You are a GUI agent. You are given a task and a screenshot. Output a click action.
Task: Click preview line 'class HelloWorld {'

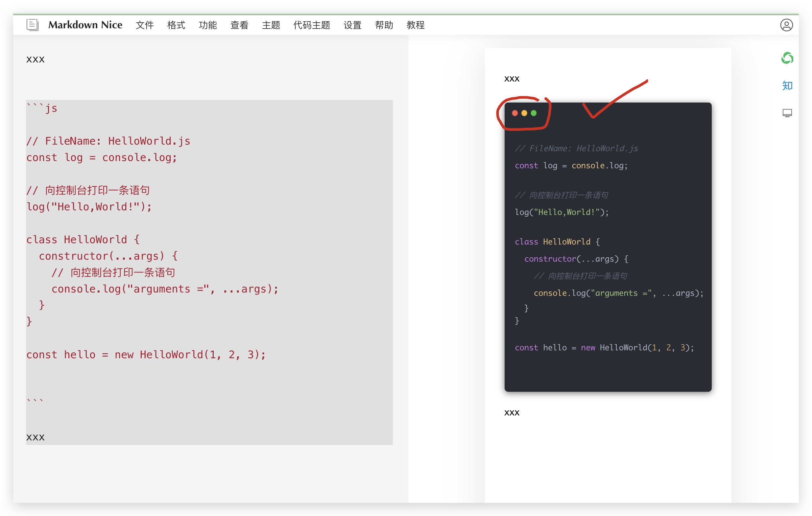point(557,242)
